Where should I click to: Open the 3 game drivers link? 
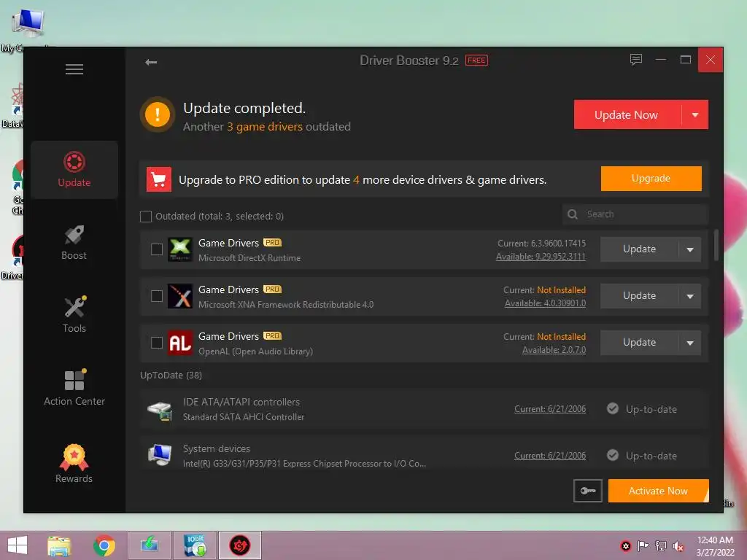click(264, 127)
